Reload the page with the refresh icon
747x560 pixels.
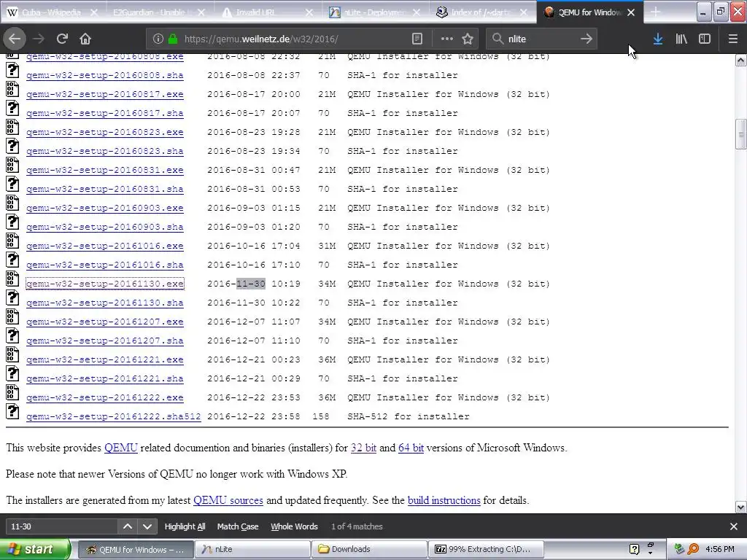tap(62, 39)
